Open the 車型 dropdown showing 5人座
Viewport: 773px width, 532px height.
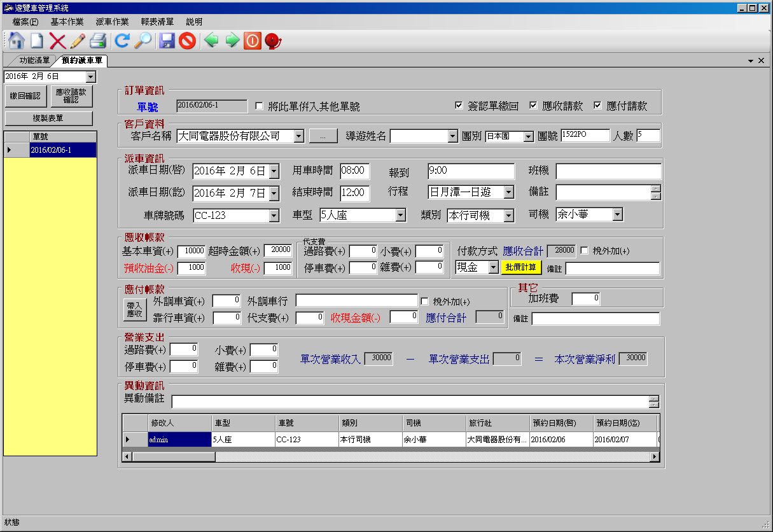(x=401, y=216)
